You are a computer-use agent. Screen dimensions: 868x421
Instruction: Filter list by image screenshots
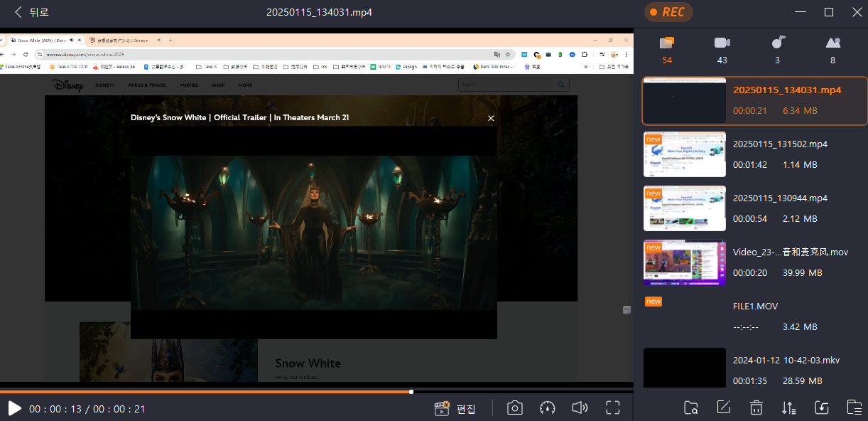(833, 50)
